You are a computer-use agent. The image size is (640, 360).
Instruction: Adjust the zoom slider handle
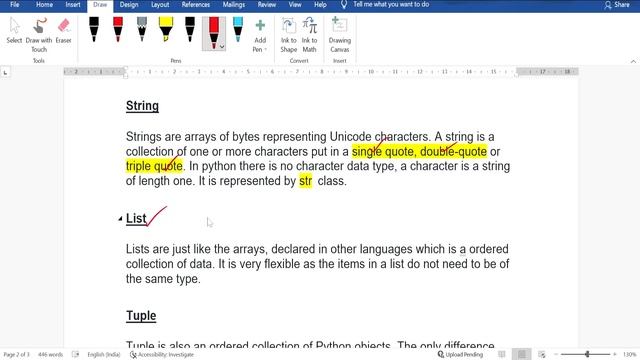587,355
